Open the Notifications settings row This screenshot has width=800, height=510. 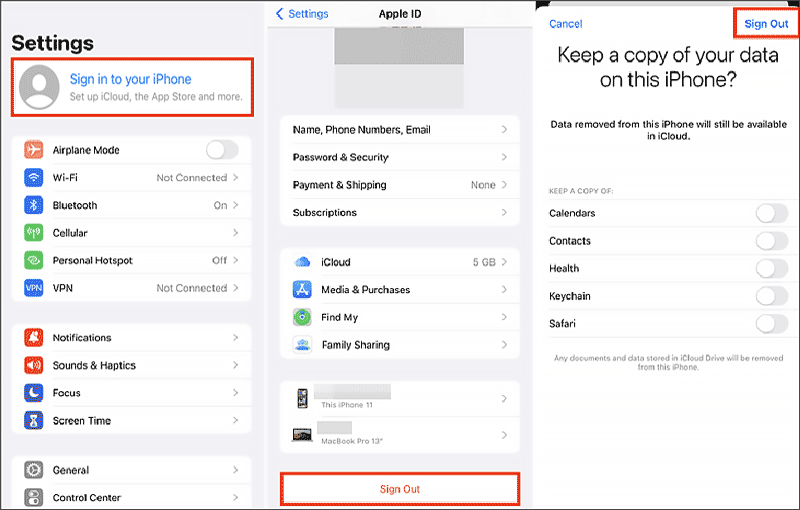pos(132,338)
